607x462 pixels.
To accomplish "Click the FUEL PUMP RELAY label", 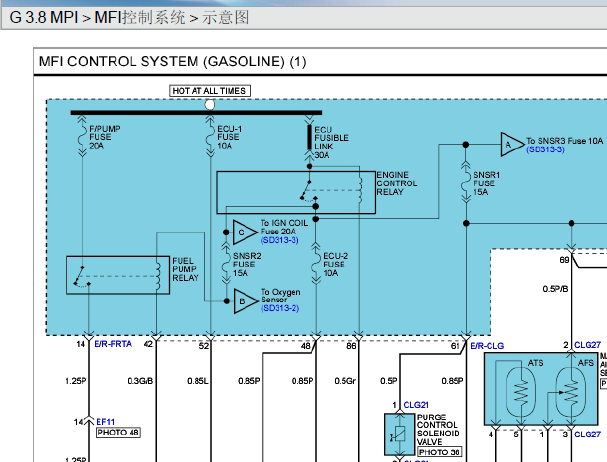I will click(185, 270).
